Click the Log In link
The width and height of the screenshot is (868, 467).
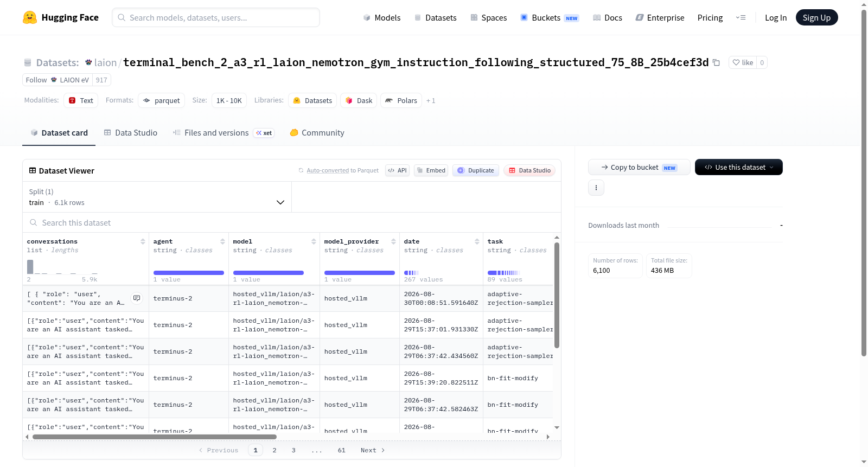(776, 17)
